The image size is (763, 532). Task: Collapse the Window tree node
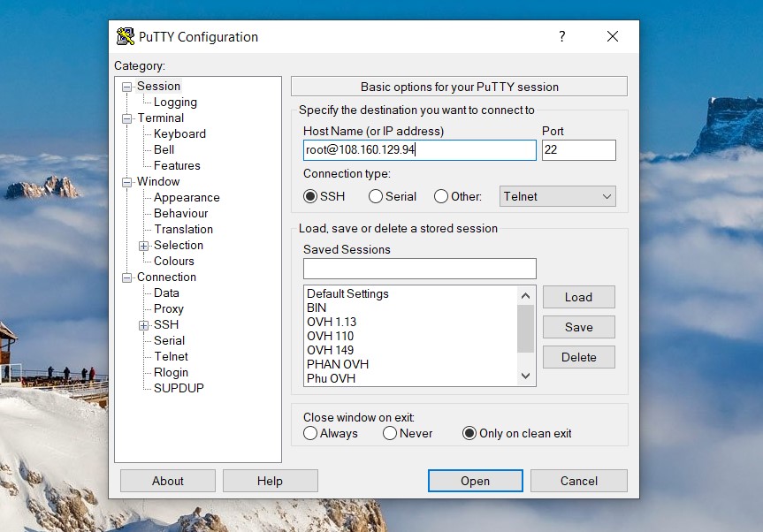127,182
